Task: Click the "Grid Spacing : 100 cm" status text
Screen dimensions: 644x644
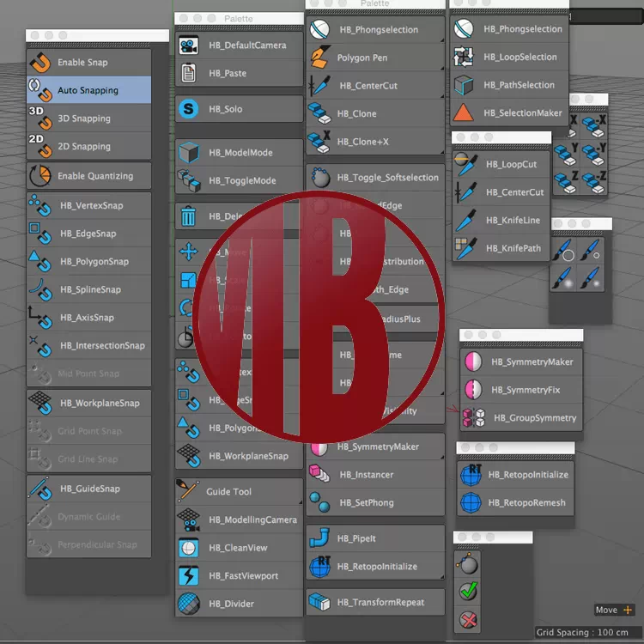Action: pyautogui.click(x=582, y=632)
